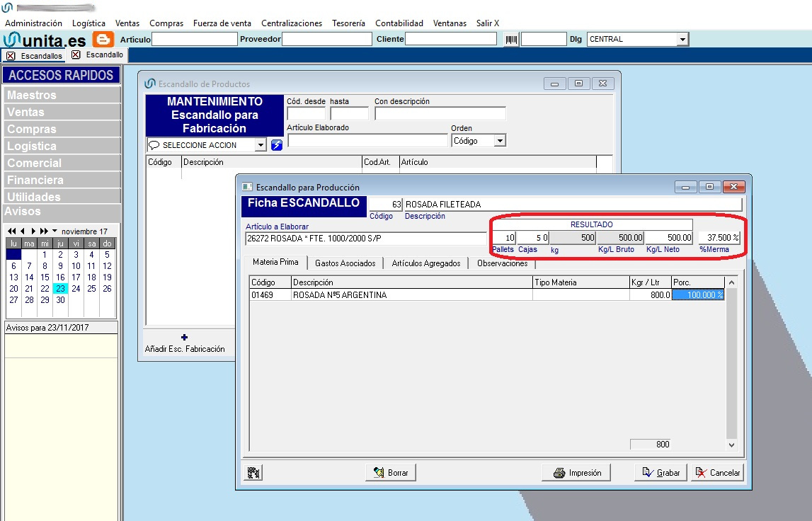Image resolution: width=812 pixels, height=521 pixels.
Task: Open the Administración menu
Action: 34,23
